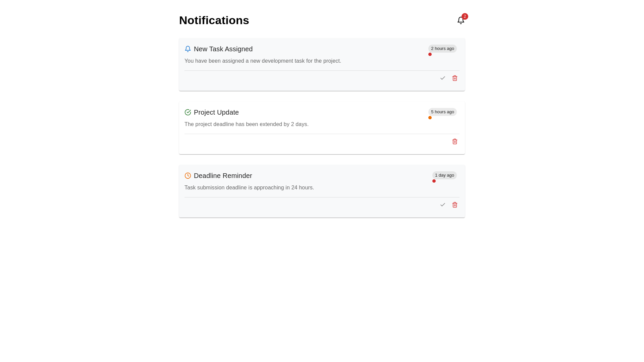This screenshot has height=362, width=644.
Task: Click the red dot under '2 hours ago'
Action: click(430, 54)
